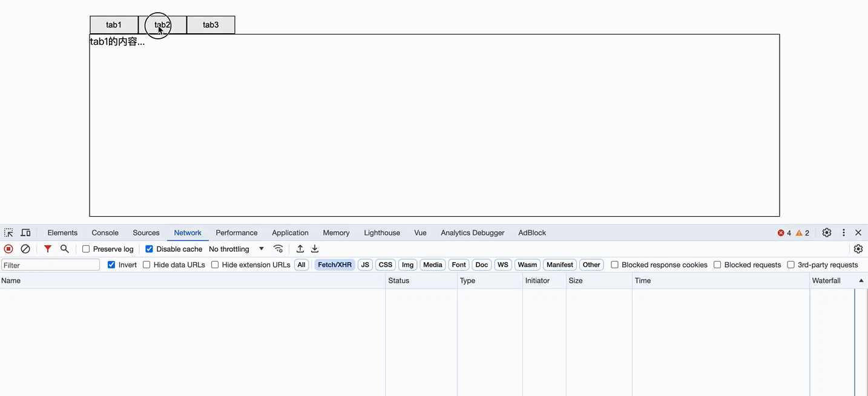Select the inspect element picker icon
Image resolution: width=868 pixels, height=396 pixels.
click(8, 233)
